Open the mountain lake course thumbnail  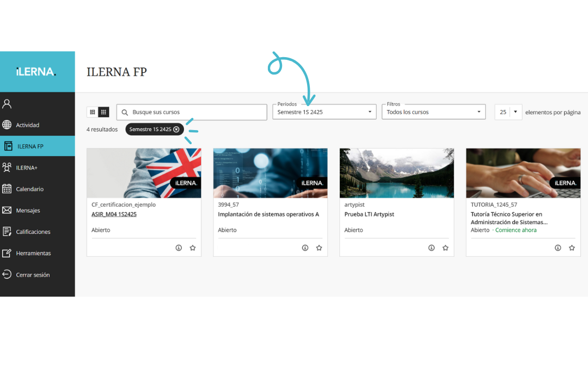(x=397, y=173)
